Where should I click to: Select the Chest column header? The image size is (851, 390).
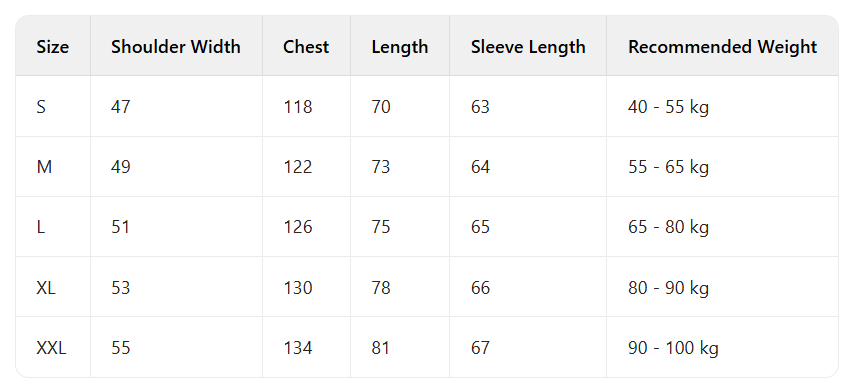pyautogui.click(x=306, y=47)
